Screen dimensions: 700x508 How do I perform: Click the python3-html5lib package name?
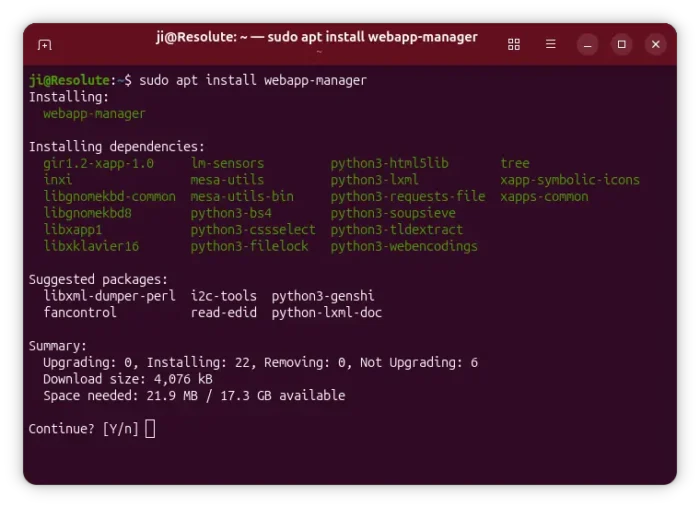389,163
